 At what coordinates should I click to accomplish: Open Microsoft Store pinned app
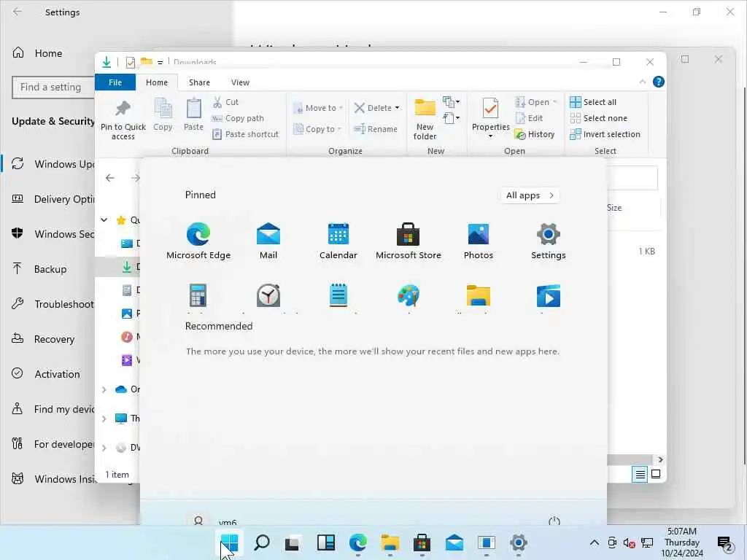tap(409, 241)
